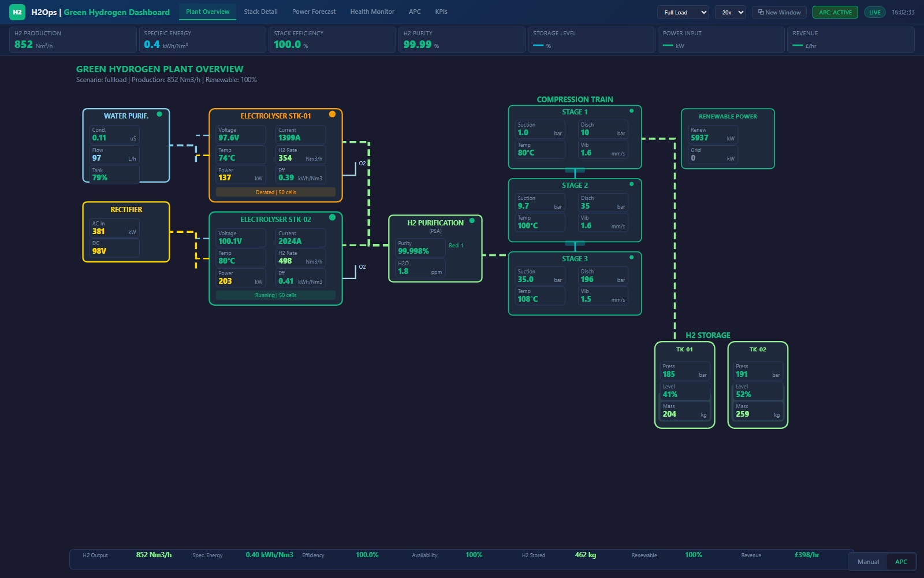The image size is (924, 578).
Task: Open the Health Monitor navigation link
Action: point(372,12)
